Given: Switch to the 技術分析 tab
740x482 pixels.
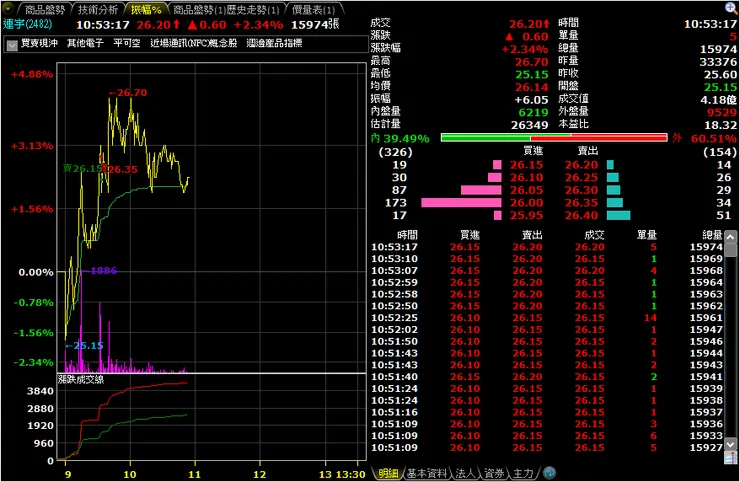Looking at the screenshot, I should tap(97, 9).
